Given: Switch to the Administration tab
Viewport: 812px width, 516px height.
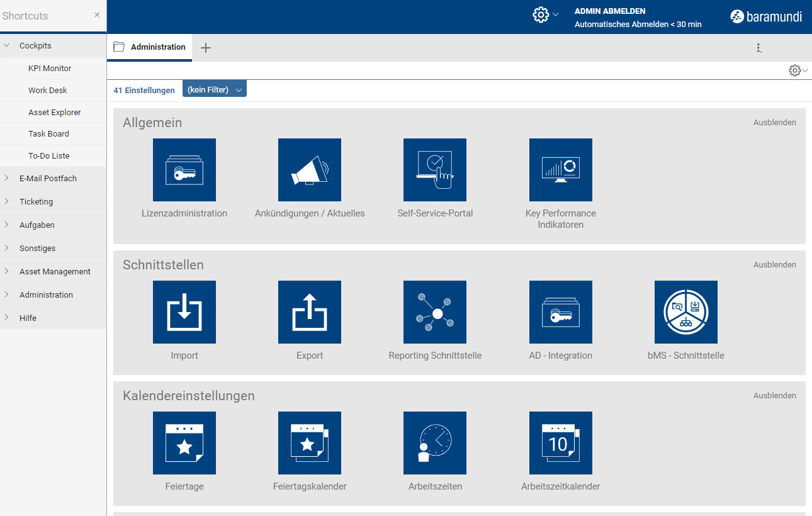Looking at the screenshot, I should [157, 47].
